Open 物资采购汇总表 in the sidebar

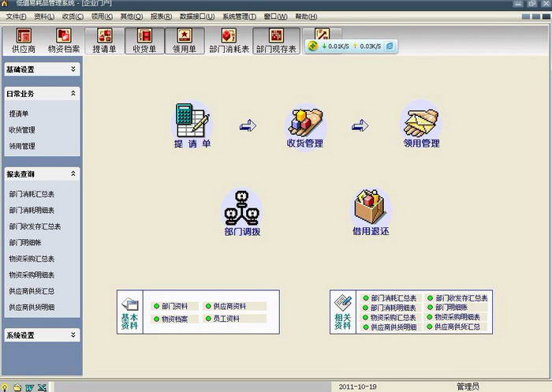[x=32, y=259]
